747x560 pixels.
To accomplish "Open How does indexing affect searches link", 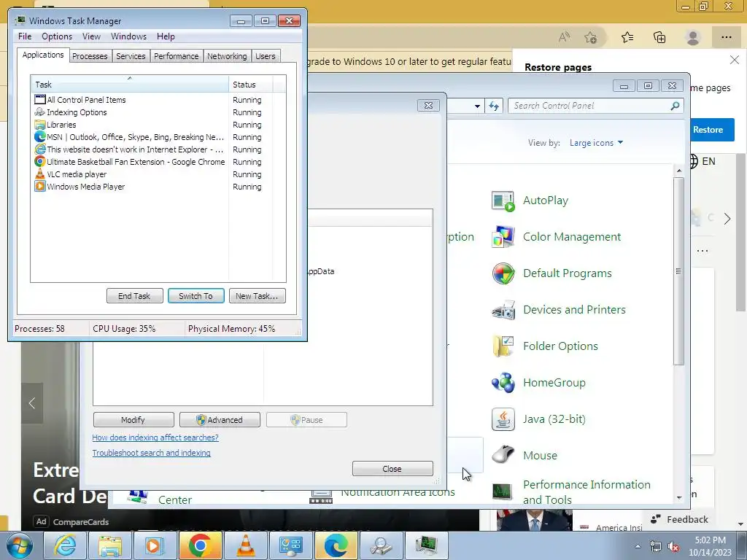I will click(155, 437).
